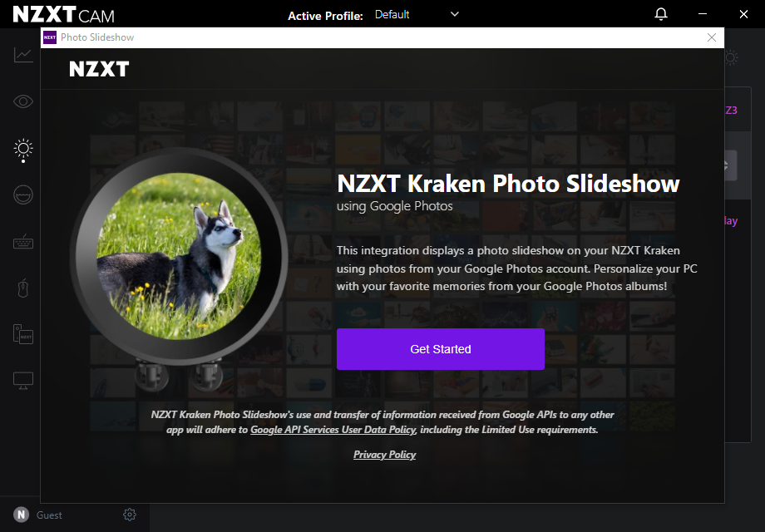
Task: Click the Get Started button
Action: pyautogui.click(x=441, y=349)
